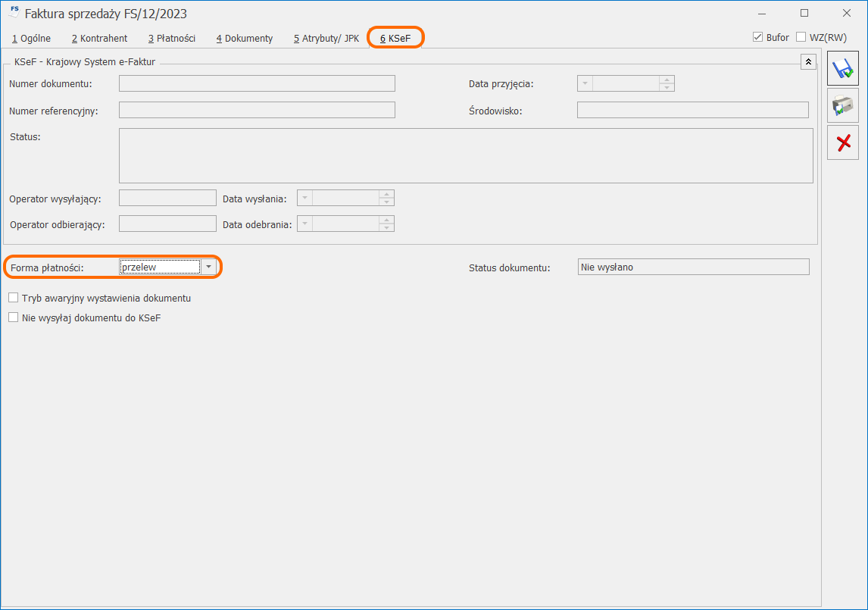Maximize the Faktura sprzedaży window
Screen dimensions: 868x610
click(804, 14)
